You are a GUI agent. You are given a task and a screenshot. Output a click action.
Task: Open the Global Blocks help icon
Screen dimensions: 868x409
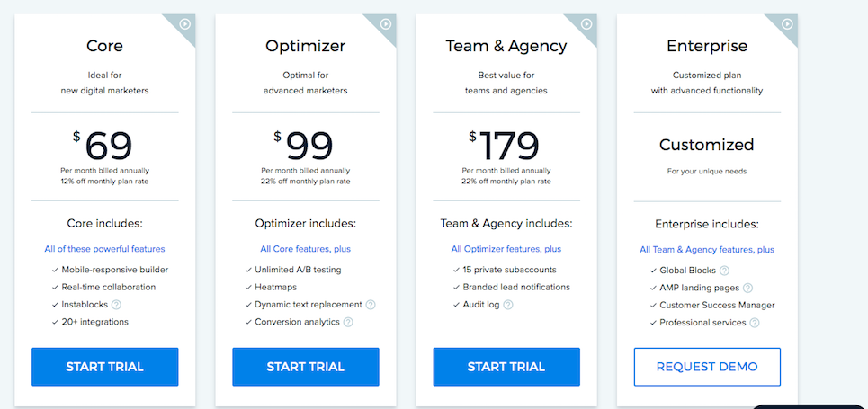coord(724,271)
